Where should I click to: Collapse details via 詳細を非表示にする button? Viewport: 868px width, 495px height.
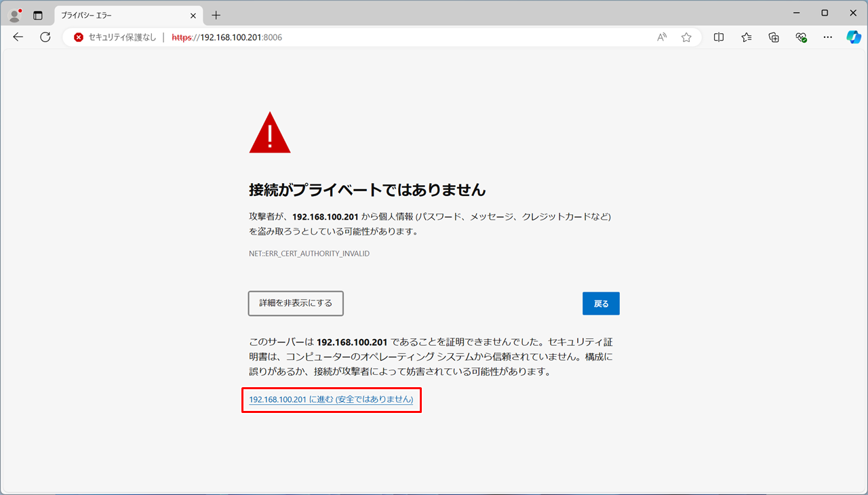pos(295,303)
